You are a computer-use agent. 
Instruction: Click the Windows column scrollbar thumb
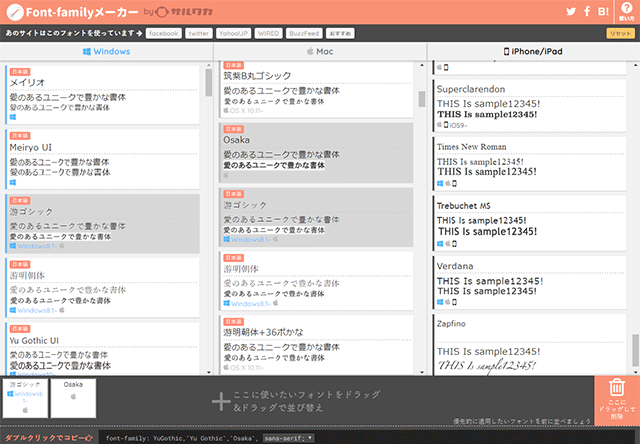coord(209,82)
